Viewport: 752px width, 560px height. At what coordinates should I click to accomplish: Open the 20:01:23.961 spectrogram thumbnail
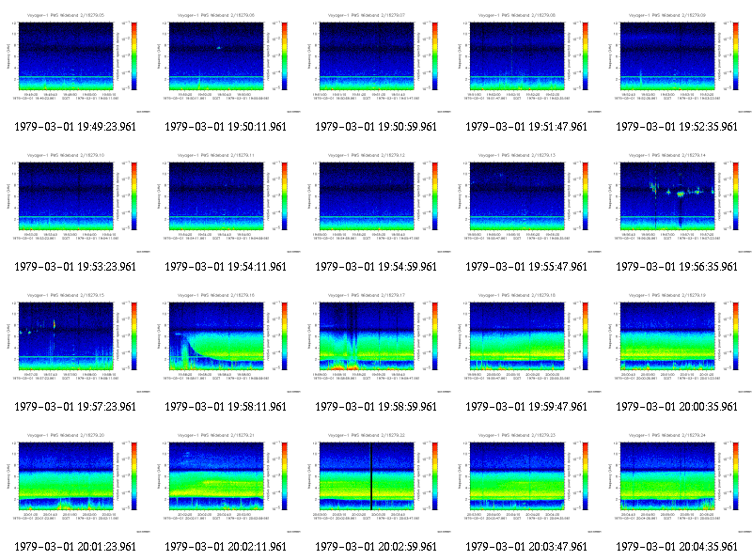(75, 480)
